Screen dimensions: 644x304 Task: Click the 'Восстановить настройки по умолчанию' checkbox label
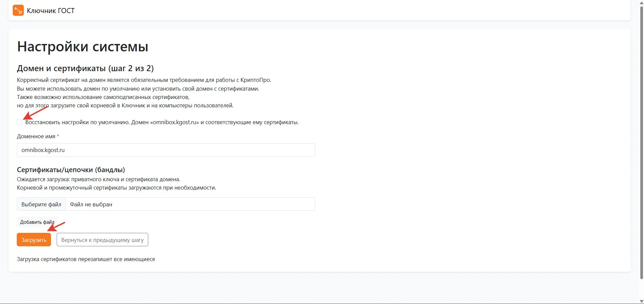coord(162,122)
